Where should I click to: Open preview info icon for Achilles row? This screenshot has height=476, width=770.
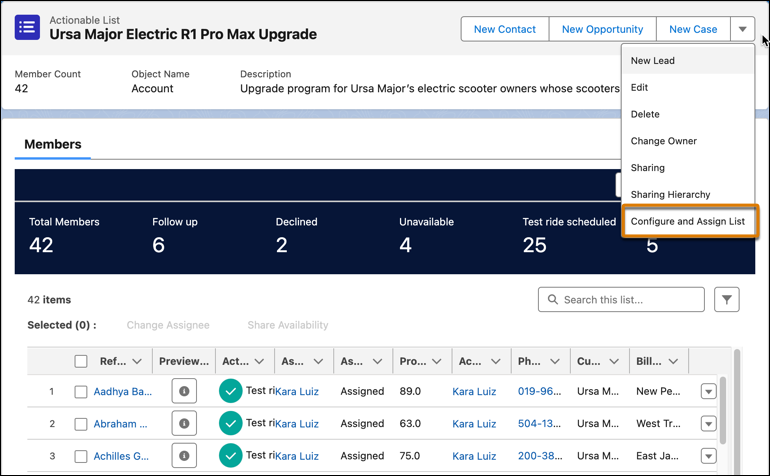click(184, 456)
